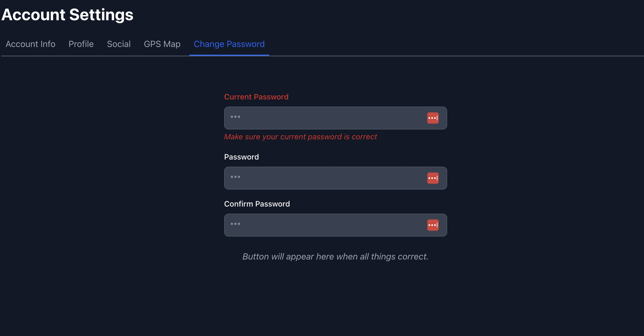Viewport: 644px width, 336px height.
Task: Focus the Current Password input box
Action: tap(314, 118)
